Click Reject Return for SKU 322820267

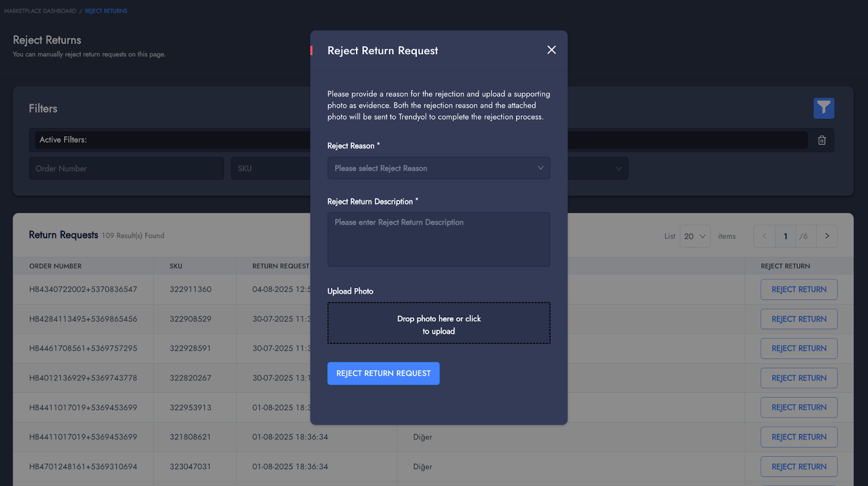(x=799, y=378)
